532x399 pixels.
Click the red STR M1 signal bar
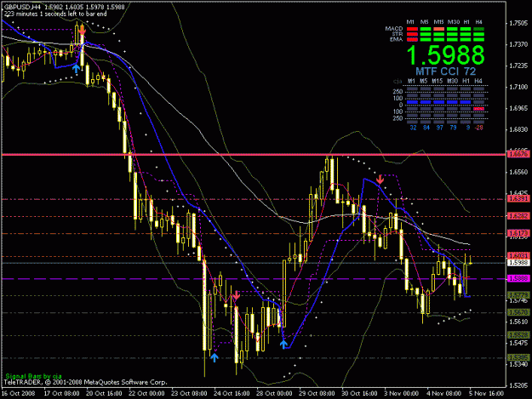(x=412, y=34)
